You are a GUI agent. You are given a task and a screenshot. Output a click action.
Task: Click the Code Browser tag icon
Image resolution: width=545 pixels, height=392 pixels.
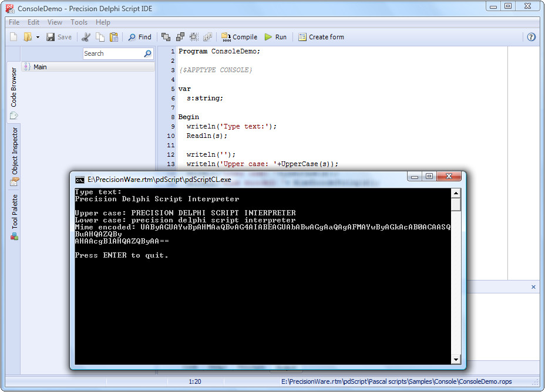tap(14, 115)
